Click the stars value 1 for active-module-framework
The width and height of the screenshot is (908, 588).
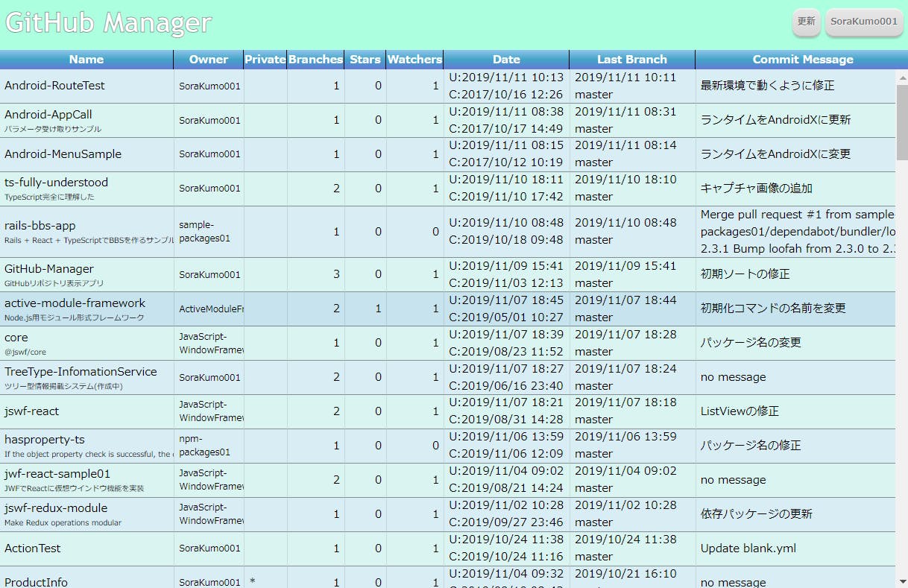(x=378, y=309)
